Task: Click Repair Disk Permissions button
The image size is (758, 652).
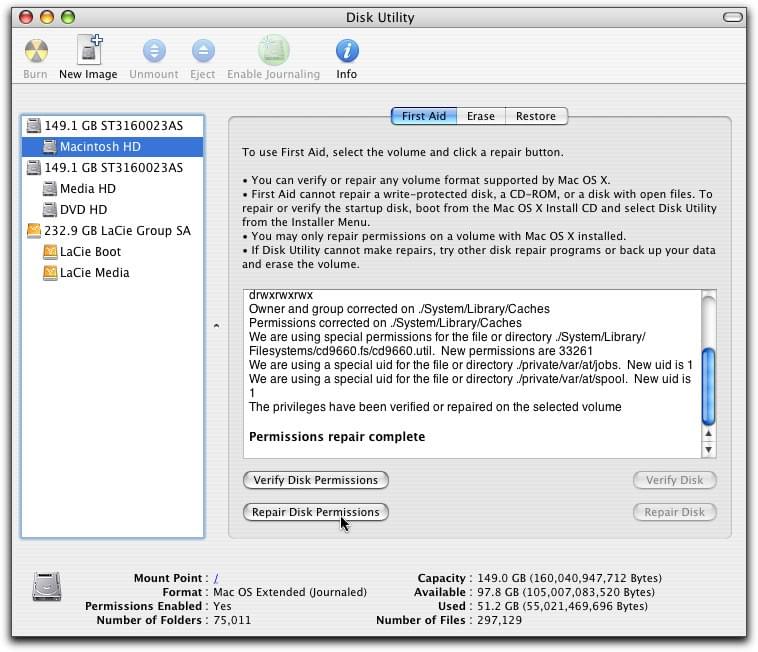Action: coord(316,512)
